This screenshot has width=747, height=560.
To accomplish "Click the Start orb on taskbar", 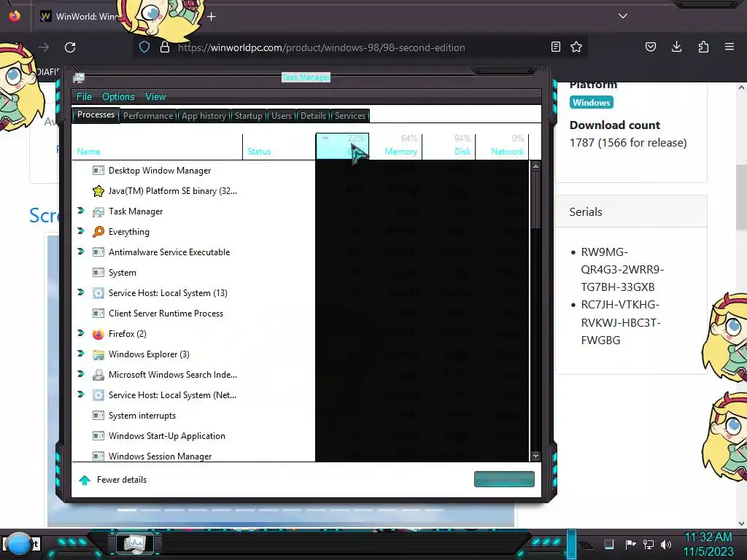I will pos(19,545).
